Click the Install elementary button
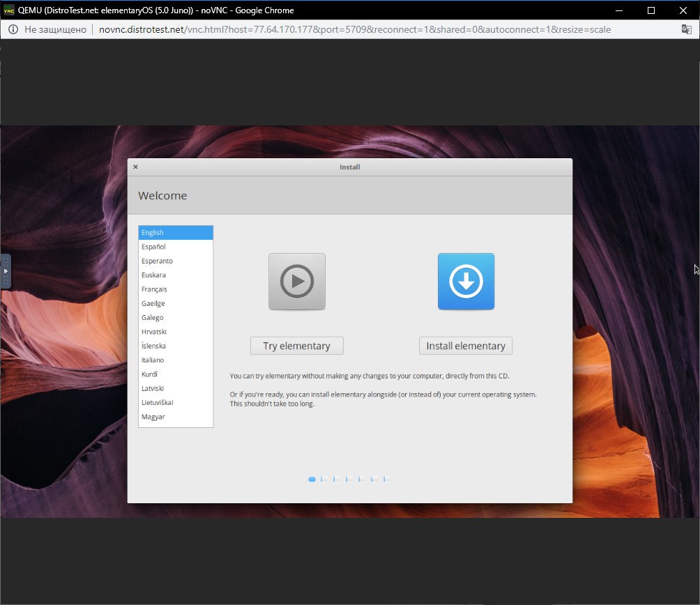 pyautogui.click(x=466, y=346)
